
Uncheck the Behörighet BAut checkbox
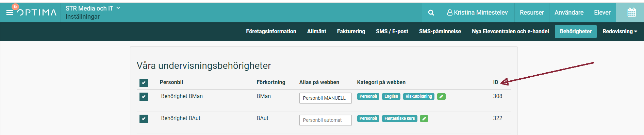tap(144, 119)
